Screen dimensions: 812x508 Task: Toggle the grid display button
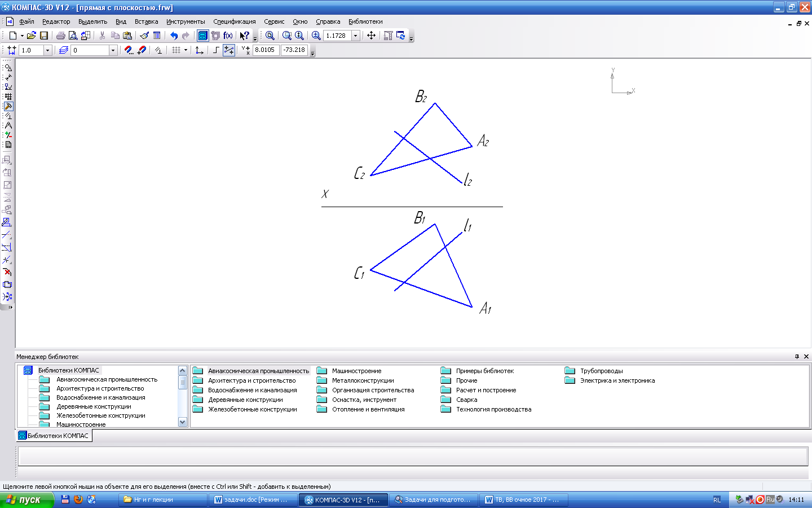click(176, 50)
